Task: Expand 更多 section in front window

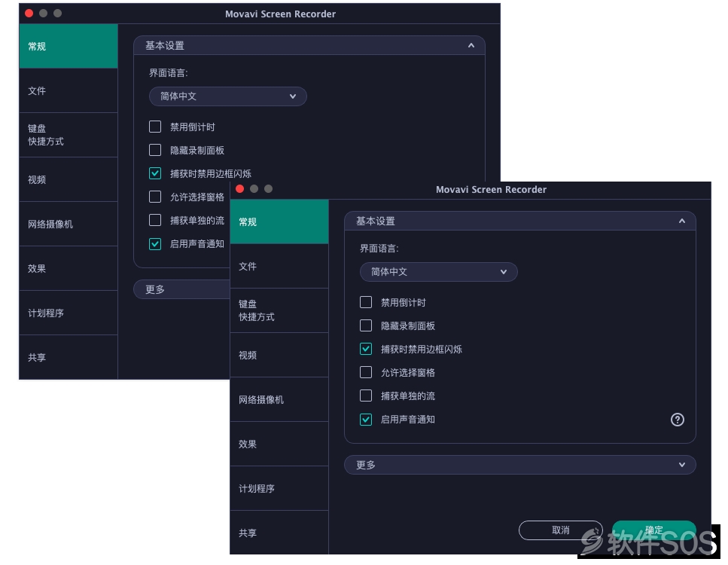Action: 520,465
